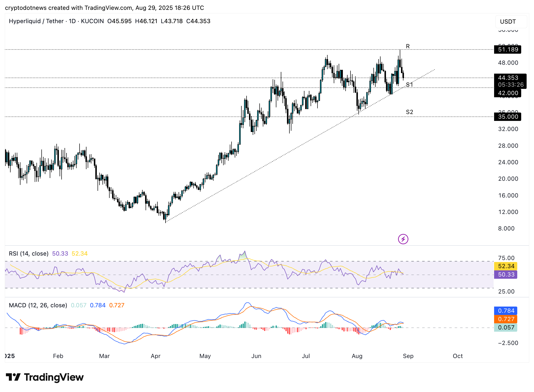Click the purple 50.33 RSI value tag

tap(506, 275)
